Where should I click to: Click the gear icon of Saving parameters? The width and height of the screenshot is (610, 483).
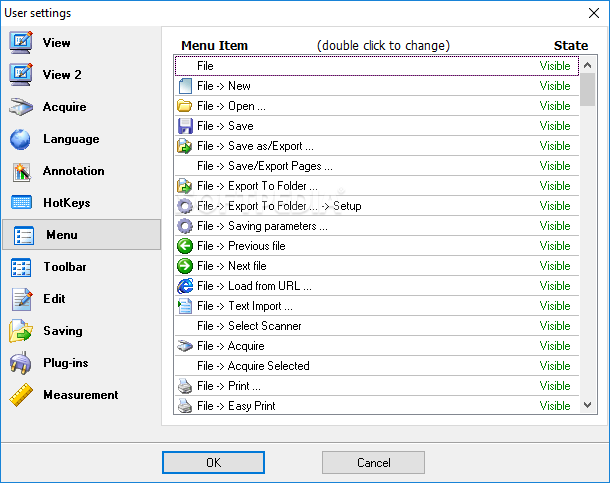click(185, 226)
